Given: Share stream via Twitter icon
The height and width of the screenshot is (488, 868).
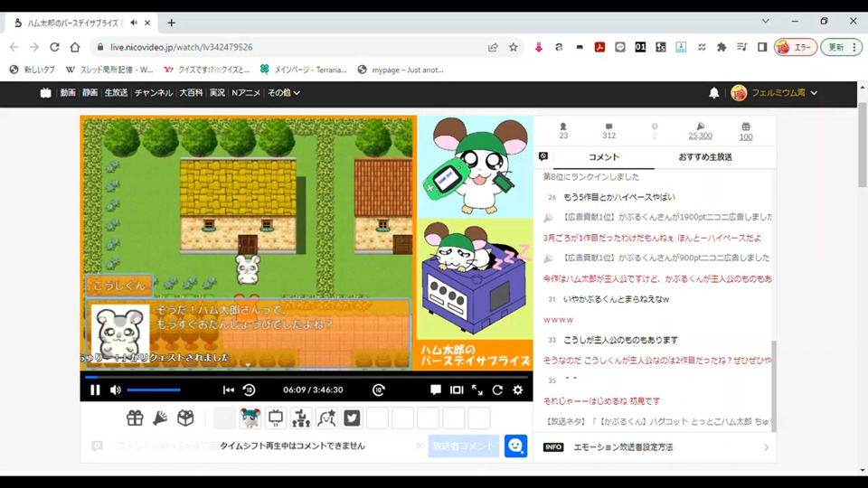Looking at the screenshot, I should tap(352, 418).
